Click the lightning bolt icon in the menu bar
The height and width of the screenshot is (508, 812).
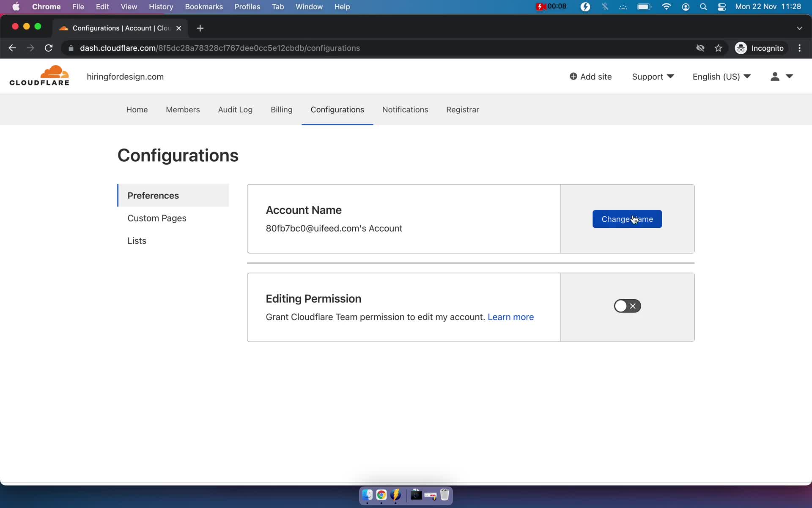(x=585, y=7)
